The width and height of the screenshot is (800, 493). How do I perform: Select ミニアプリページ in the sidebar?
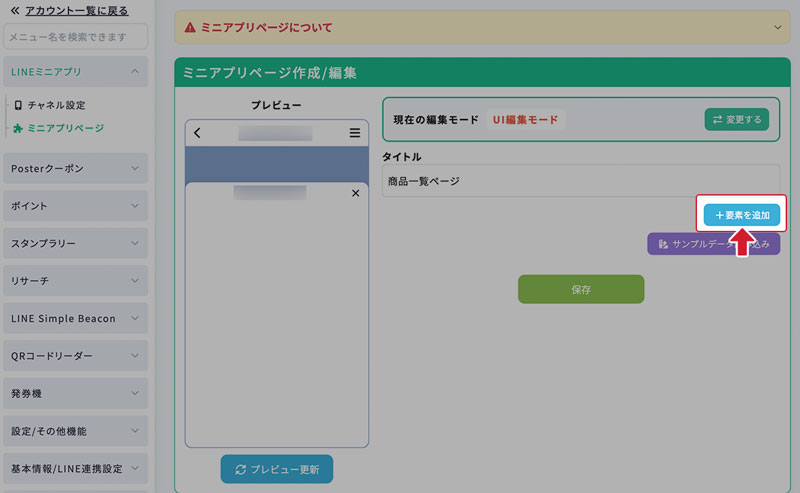pyautogui.click(x=65, y=128)
